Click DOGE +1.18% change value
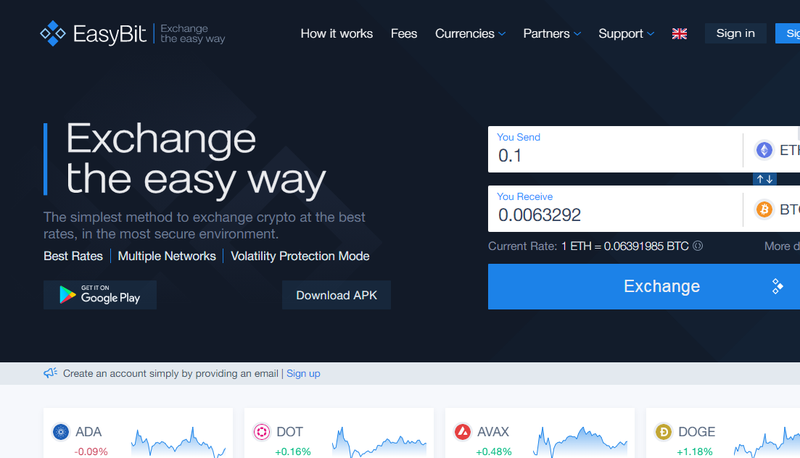The height and width of the screenshot is (458, 800). [x=695, y=452]
